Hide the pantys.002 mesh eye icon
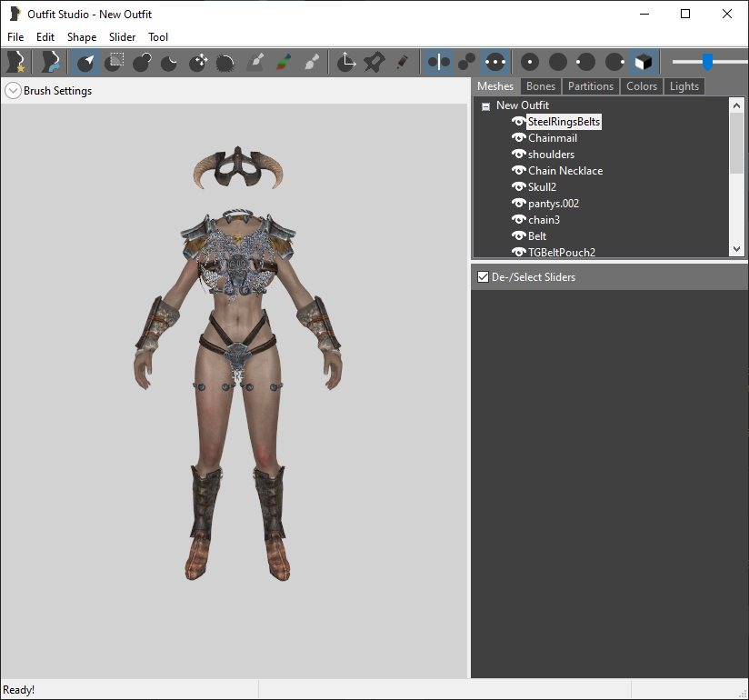 [x=518, y=203]
